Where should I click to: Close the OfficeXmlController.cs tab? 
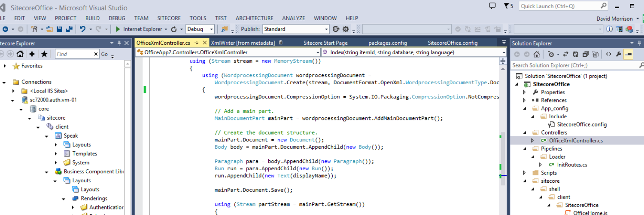(204, 43)
